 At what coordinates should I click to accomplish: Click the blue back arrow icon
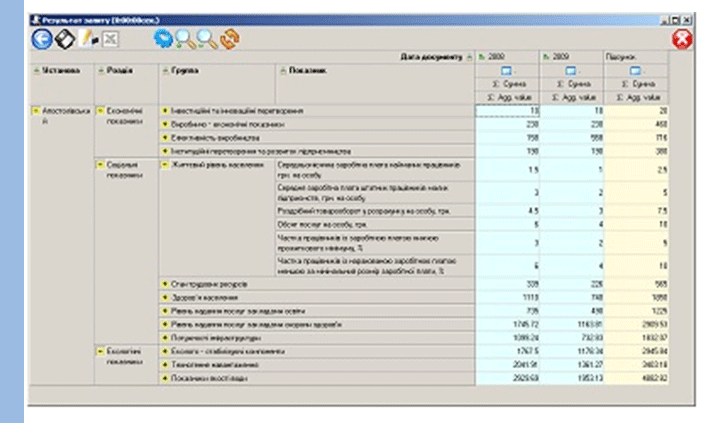tap(42, 39)
